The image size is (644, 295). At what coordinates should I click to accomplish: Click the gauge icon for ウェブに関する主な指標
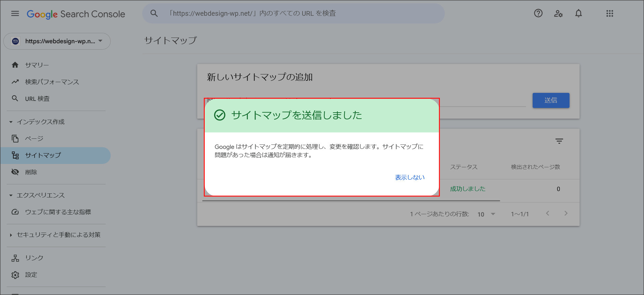tap(15, 212)
